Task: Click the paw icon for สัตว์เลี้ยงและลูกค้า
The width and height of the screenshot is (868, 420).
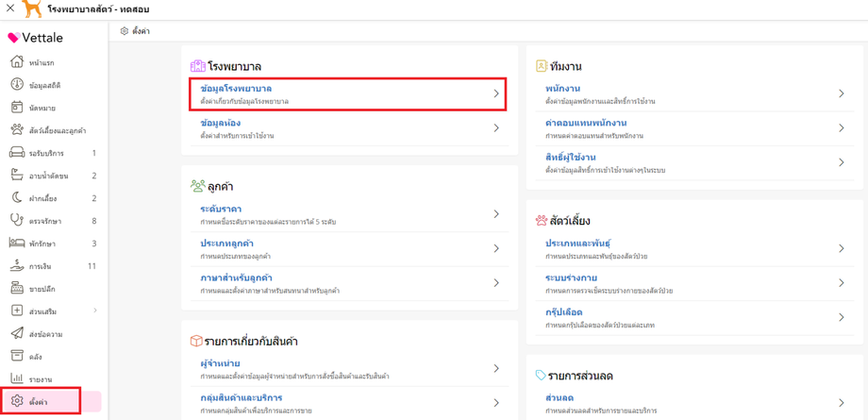Action: point(17,130)
